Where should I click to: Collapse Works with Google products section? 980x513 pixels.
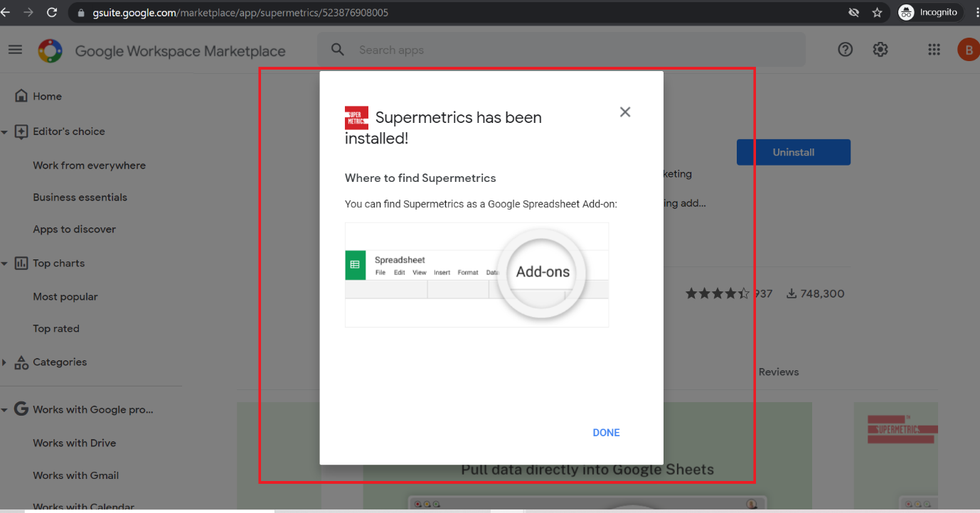[x=4, y=410]
